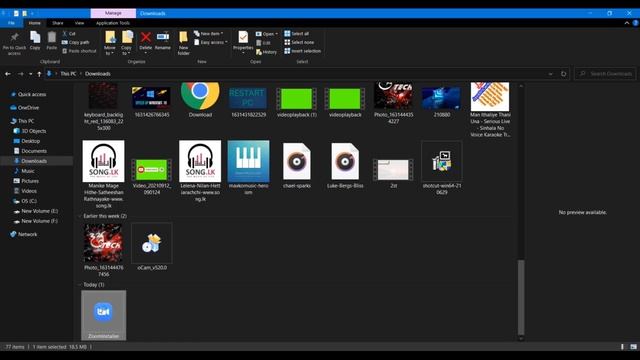
Task: Open 3D Objects folder in sidebar
Action: [x=33, y=131]
